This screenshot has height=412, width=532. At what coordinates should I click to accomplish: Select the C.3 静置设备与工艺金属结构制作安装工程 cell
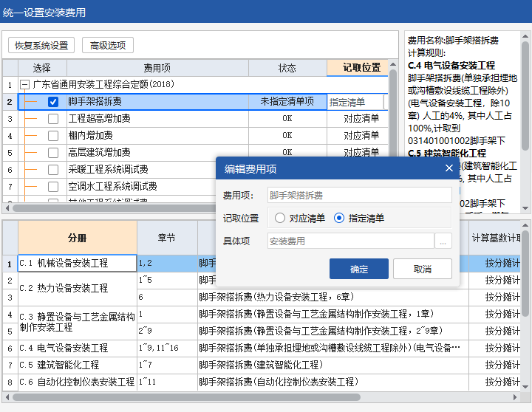pyautogui.click(x=78, y=323)
